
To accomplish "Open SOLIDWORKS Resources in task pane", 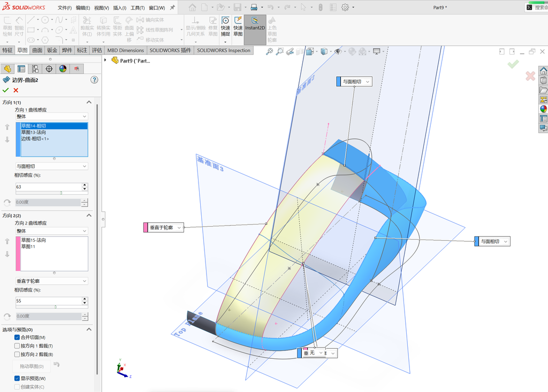I will 543,71.
